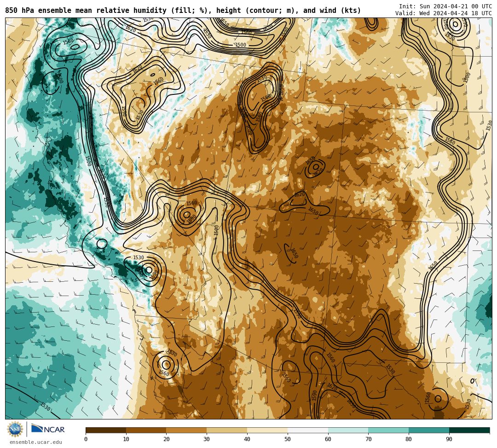Click the 70-80% teal colorbar segment
Viewport: 497px width, 448px height.
388,430
